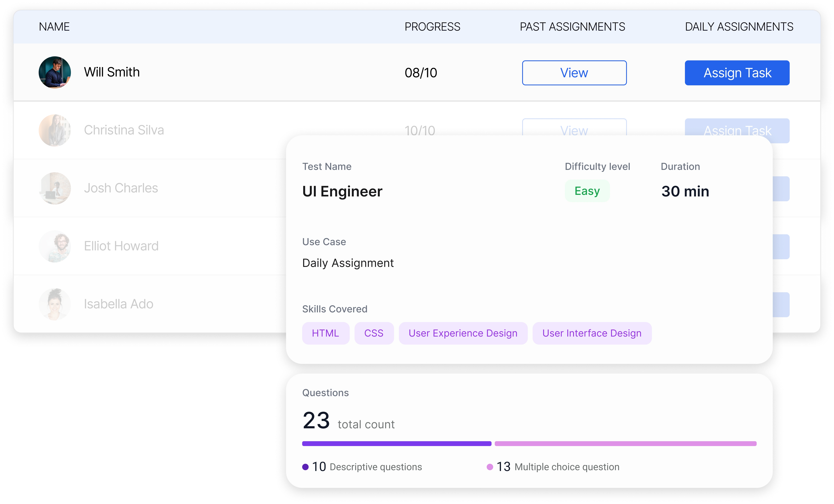Click the Duration label
This screenshot has height=504, width=834.
[680, 166]
